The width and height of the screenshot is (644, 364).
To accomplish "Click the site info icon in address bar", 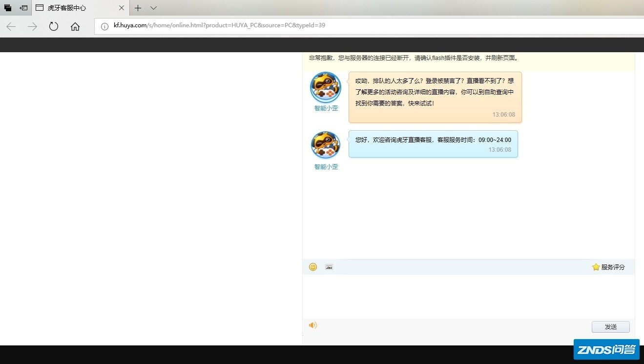I will tap(104, 26).
